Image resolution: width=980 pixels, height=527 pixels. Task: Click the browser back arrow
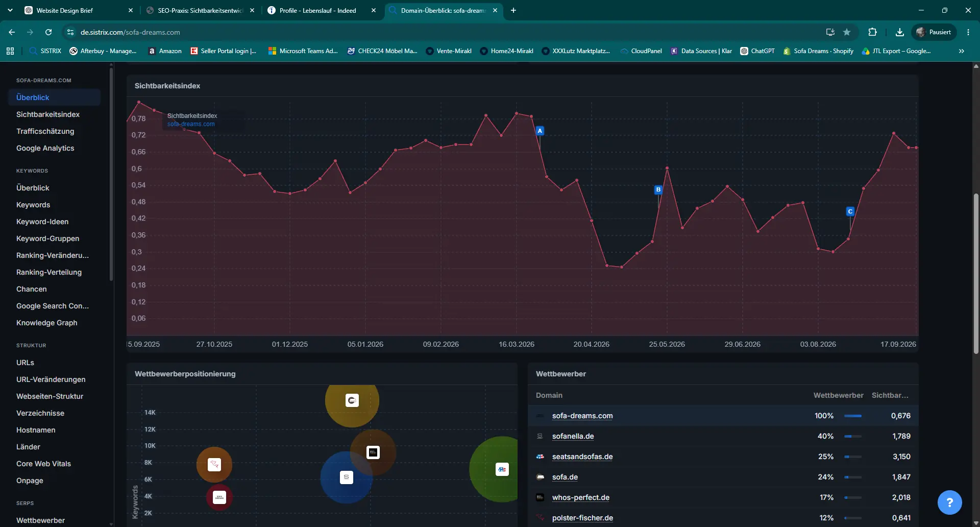(x=12, y=32)
